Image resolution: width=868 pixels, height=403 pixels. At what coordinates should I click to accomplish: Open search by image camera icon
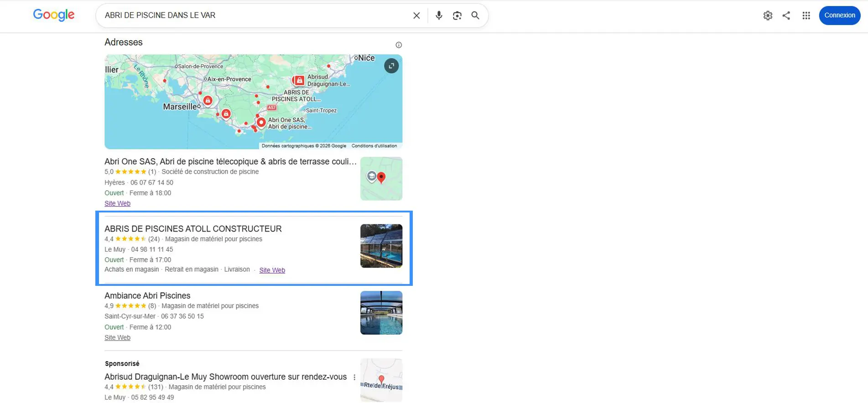(x=457, y=15)
